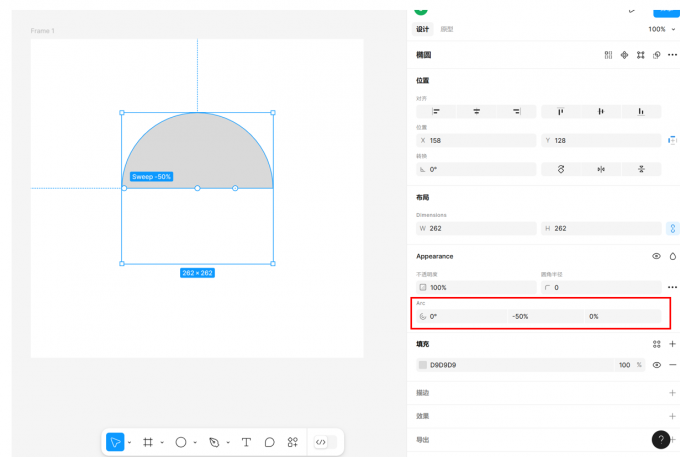Click the 262 × 262 size badge

click(x=197, y=273)
